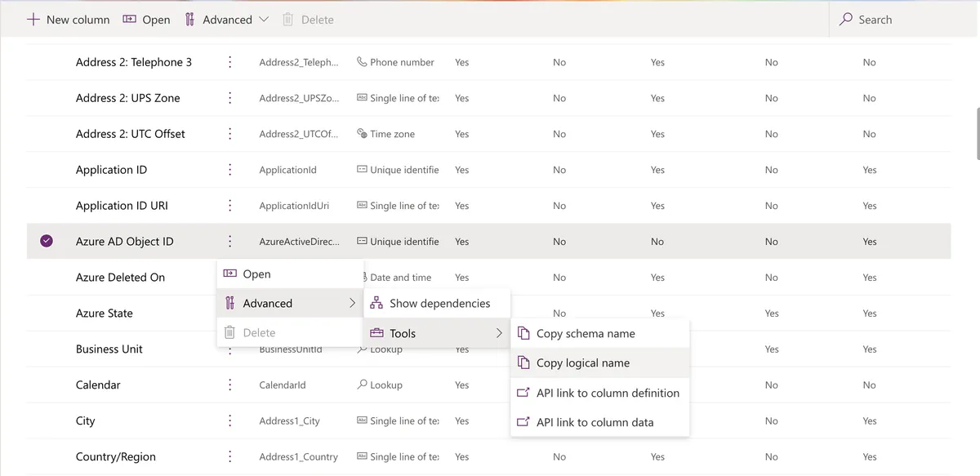Select Copy logical name from the menu
The height and width of the screenshot is (476, 980).
click(x=583, y=363)
